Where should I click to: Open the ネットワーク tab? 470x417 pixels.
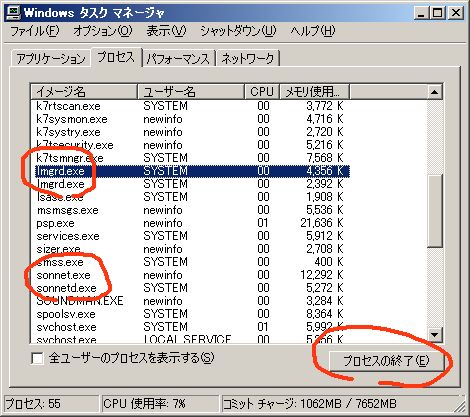click(247, 59)
